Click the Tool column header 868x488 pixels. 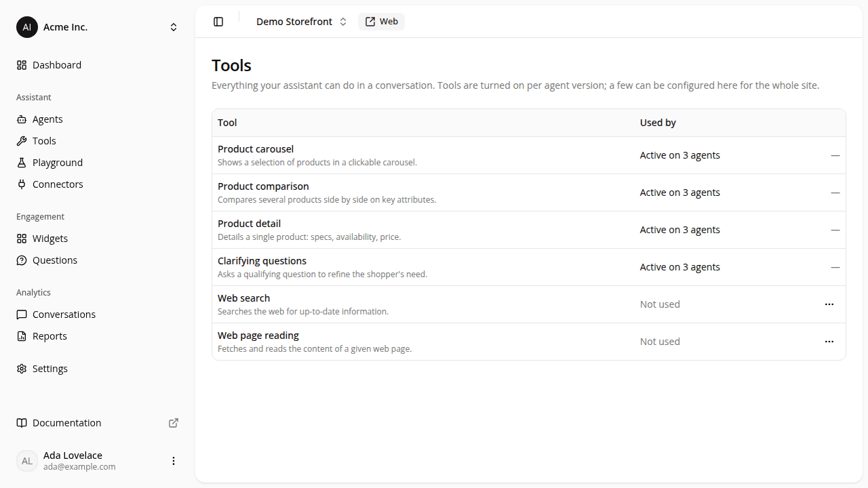coord(227,123)
